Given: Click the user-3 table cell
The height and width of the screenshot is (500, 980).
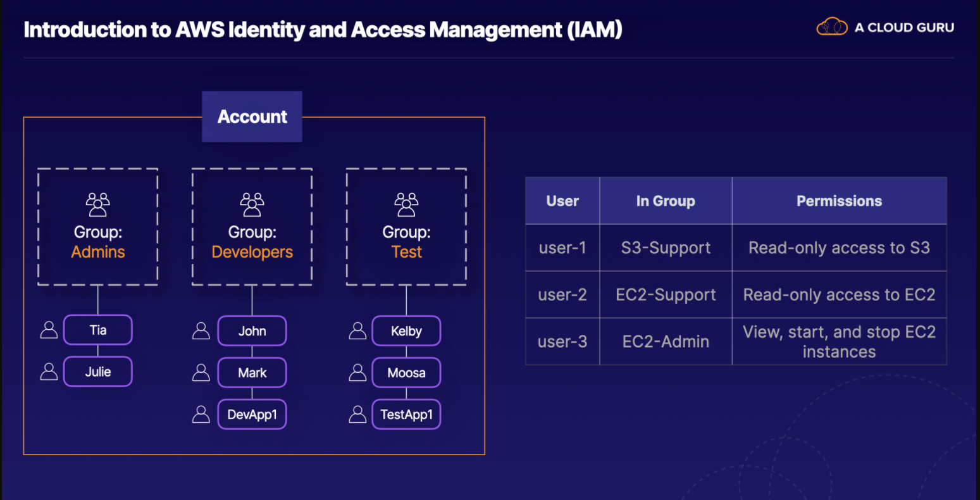Looking at the screenshot, I should pyautogui.click(x=562, y=341).
